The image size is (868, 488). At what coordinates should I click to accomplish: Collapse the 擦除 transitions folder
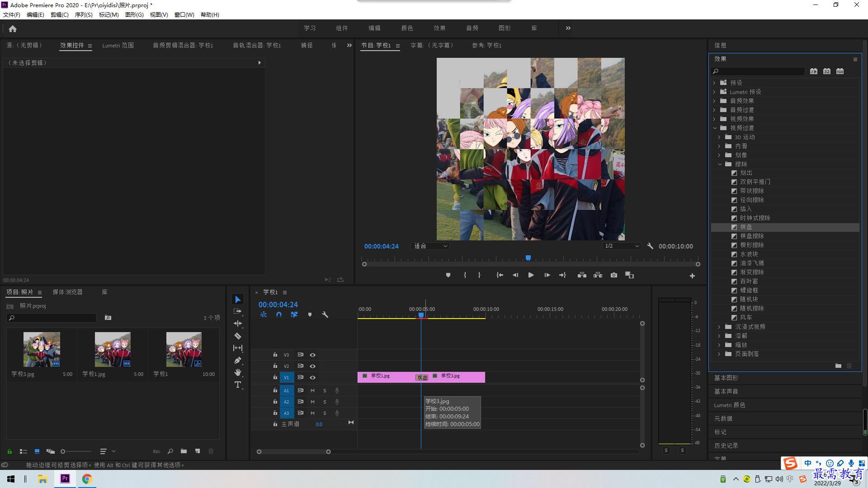click(720, 164)
